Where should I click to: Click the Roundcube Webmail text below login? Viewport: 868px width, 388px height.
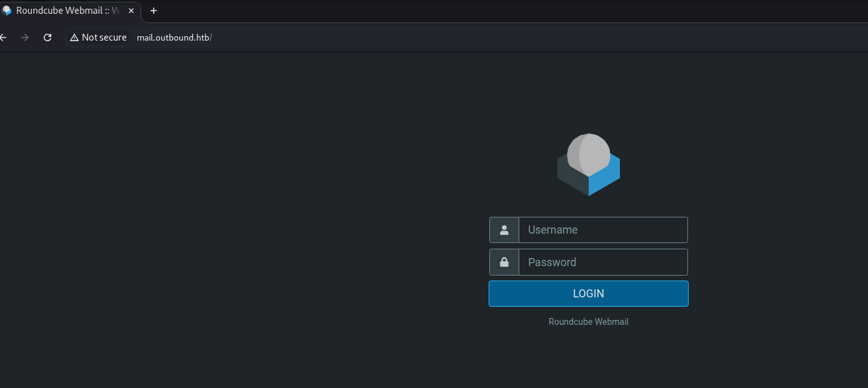(x=588, y=322)
